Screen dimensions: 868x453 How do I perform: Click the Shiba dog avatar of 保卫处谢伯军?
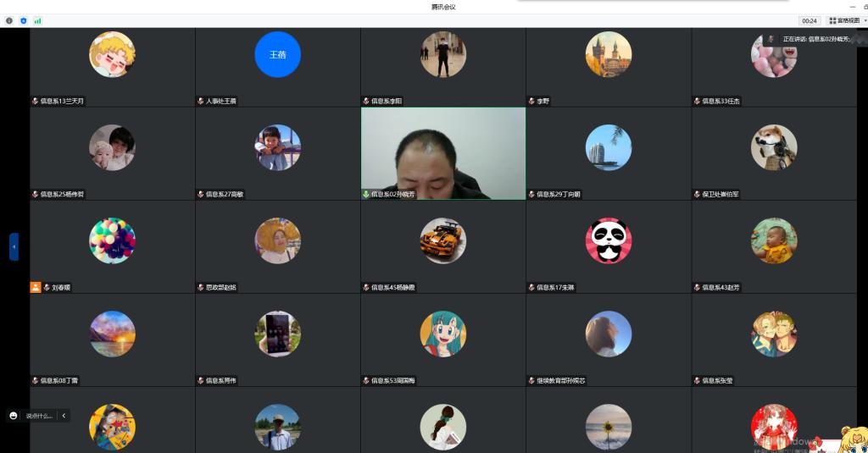point(773,147)
